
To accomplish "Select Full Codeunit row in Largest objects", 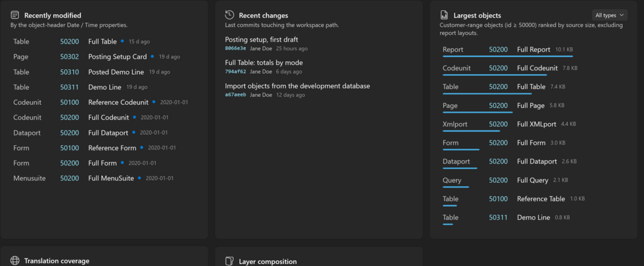I will click(534, 69).
